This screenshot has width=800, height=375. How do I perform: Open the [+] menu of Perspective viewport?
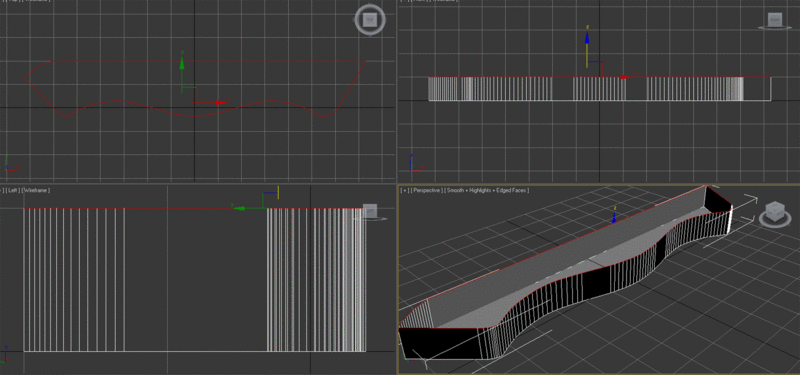[405, 190]
